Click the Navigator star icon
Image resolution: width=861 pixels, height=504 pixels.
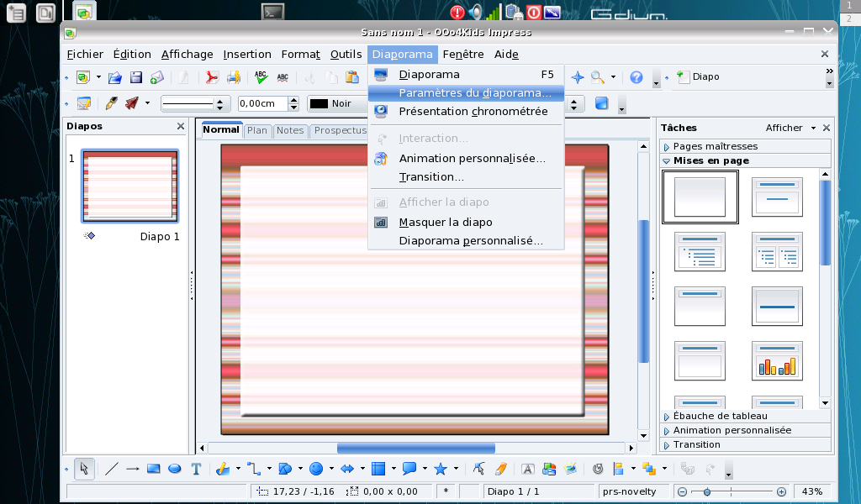coord(578,77)
